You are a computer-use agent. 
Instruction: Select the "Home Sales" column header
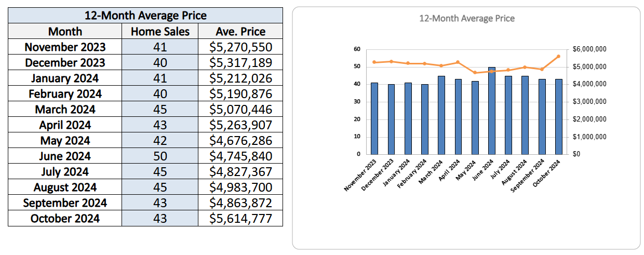coord(160,31)
